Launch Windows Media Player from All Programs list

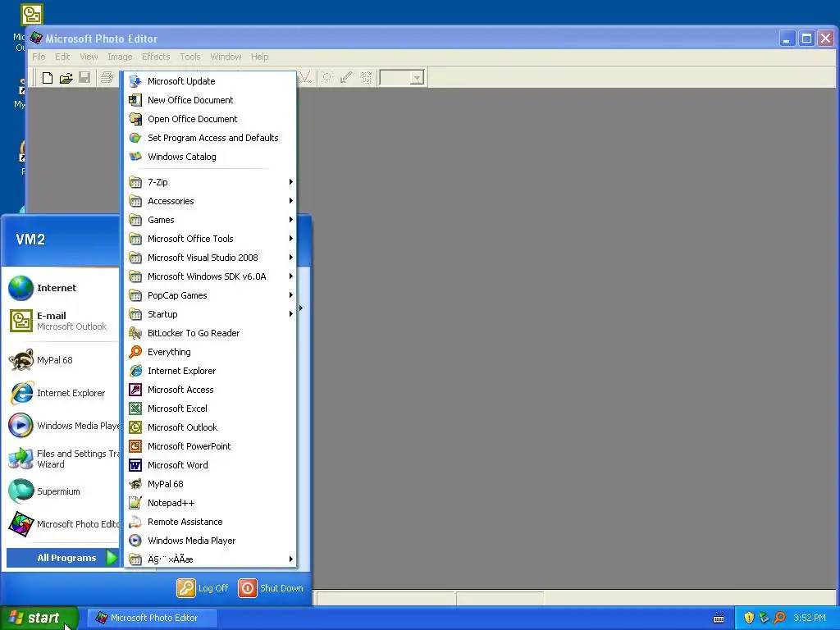click(211, 541)
